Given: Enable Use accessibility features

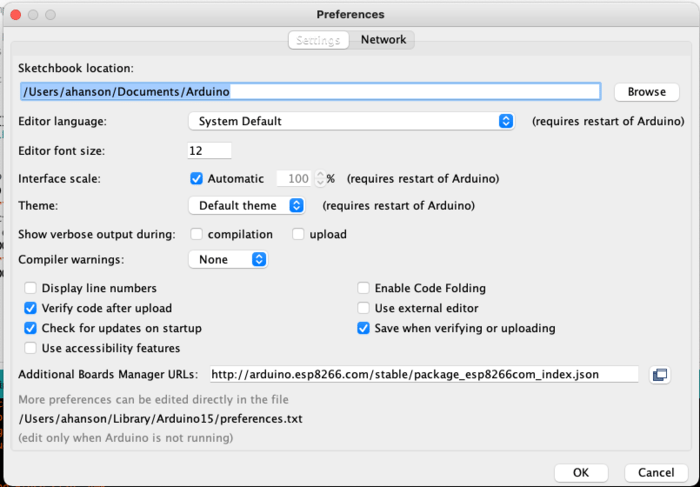Looking at the screenshot, I should tap(31, 348).
